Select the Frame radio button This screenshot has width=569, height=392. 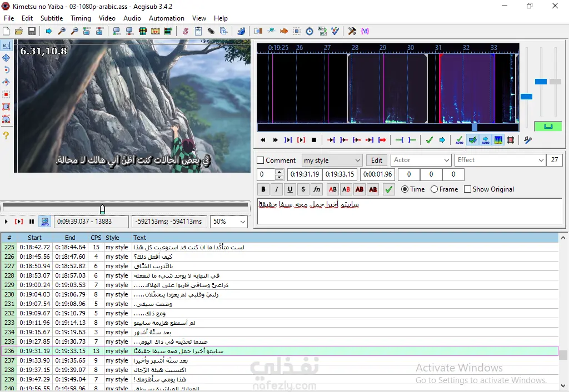434,189
